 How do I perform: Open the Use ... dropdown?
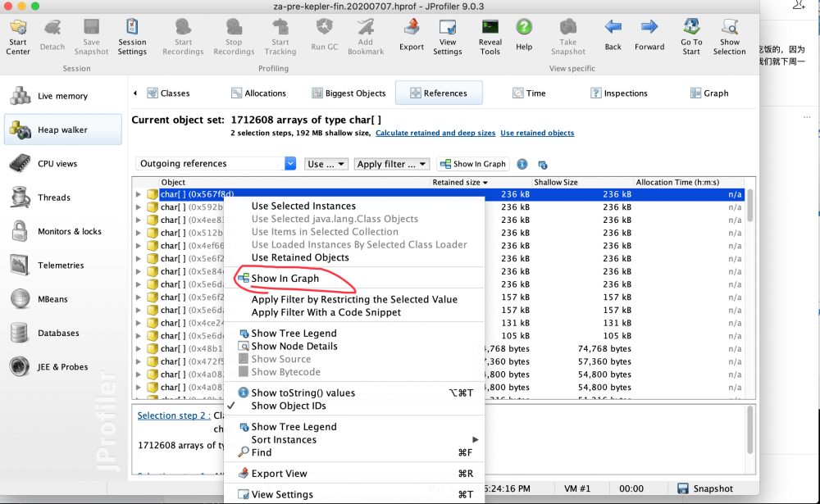tap(326, 164)
